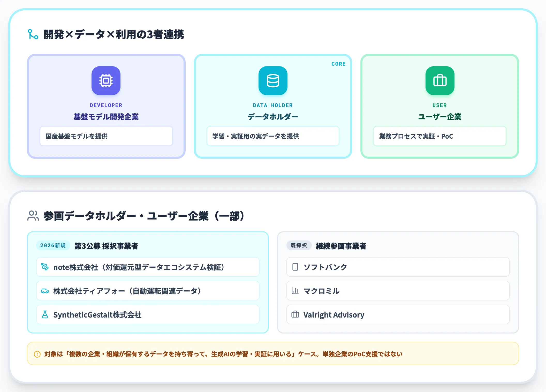Click the 継続参画事業者 heading
Screen dimensions: 546x392
tap(341, 246)
